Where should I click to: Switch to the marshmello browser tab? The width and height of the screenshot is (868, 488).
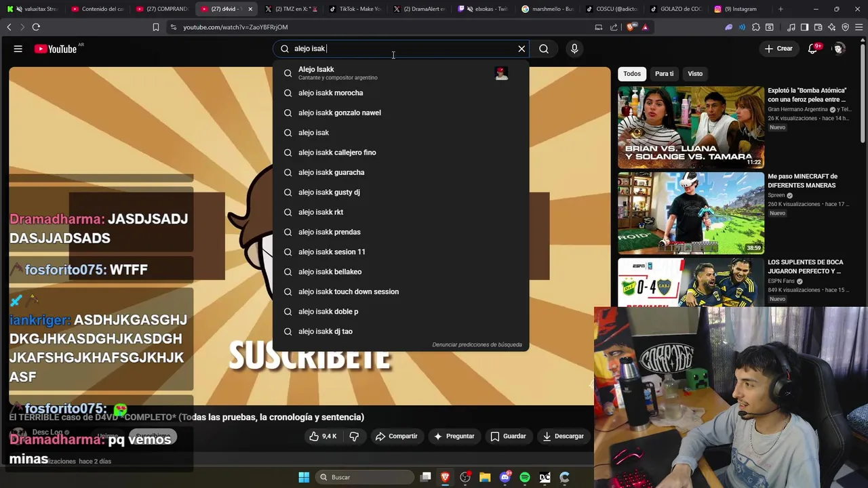coord(548,9)
